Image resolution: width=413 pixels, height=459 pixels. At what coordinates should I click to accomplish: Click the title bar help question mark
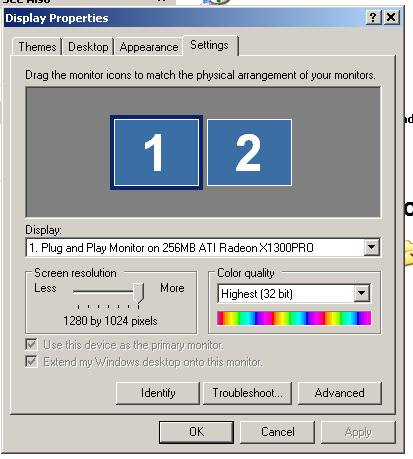[x=373, y=17]
